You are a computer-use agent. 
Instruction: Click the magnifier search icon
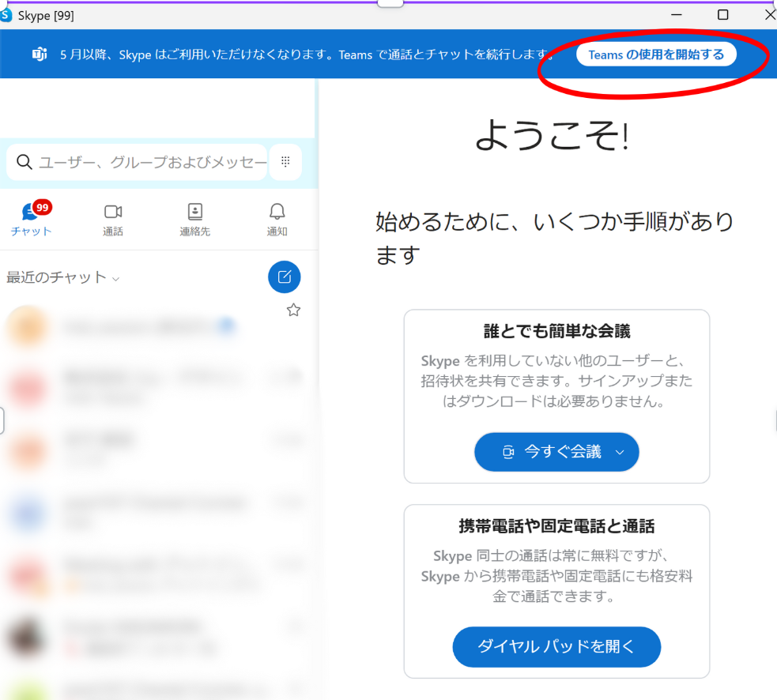click(25, 162)
